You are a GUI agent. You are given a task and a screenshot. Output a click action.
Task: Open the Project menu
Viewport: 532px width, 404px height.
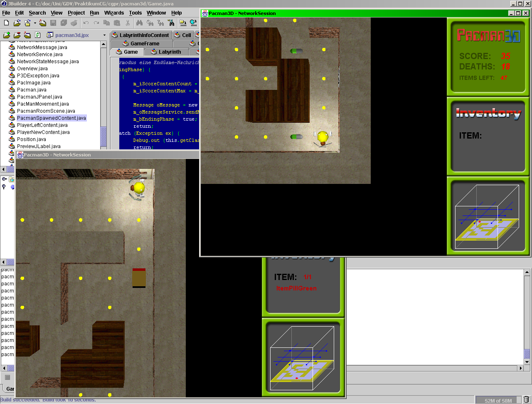76,13
